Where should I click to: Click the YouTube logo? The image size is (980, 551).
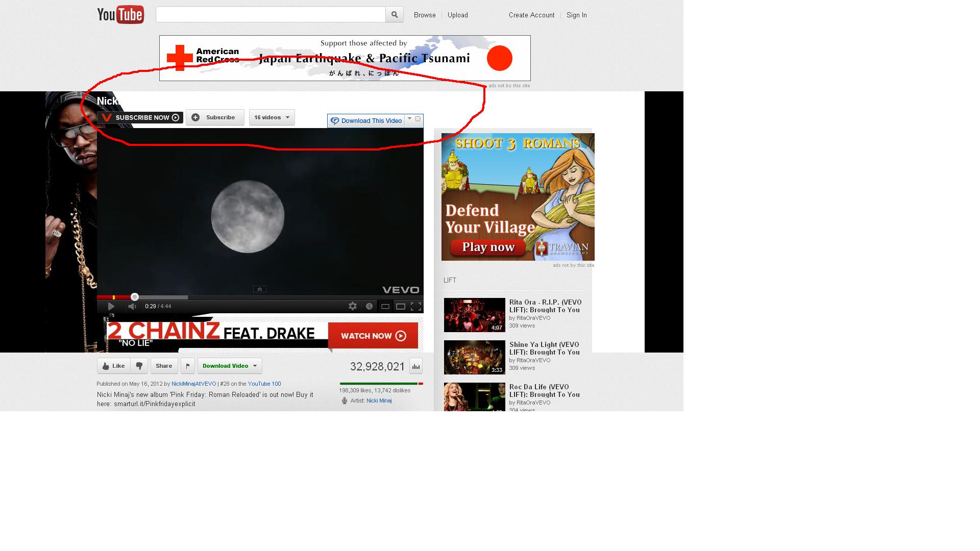(x=120, y=14)
